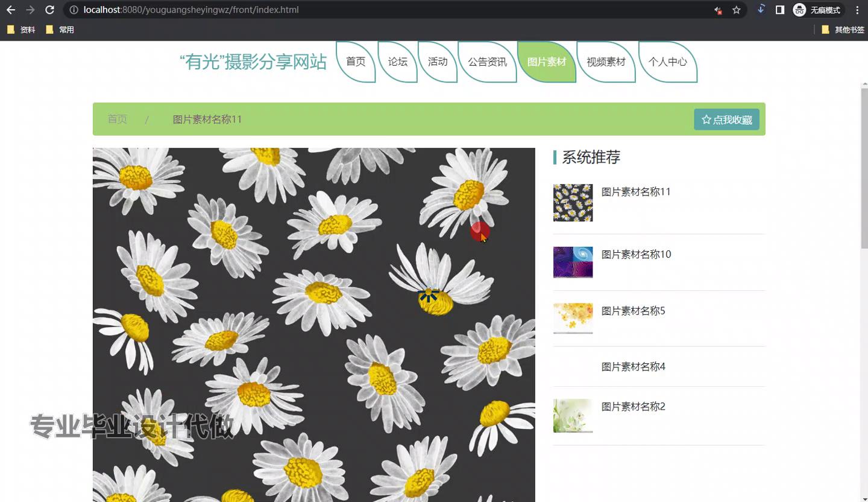
Task: Open the 视频素材 navigation tab
Action: coord(606,62)
